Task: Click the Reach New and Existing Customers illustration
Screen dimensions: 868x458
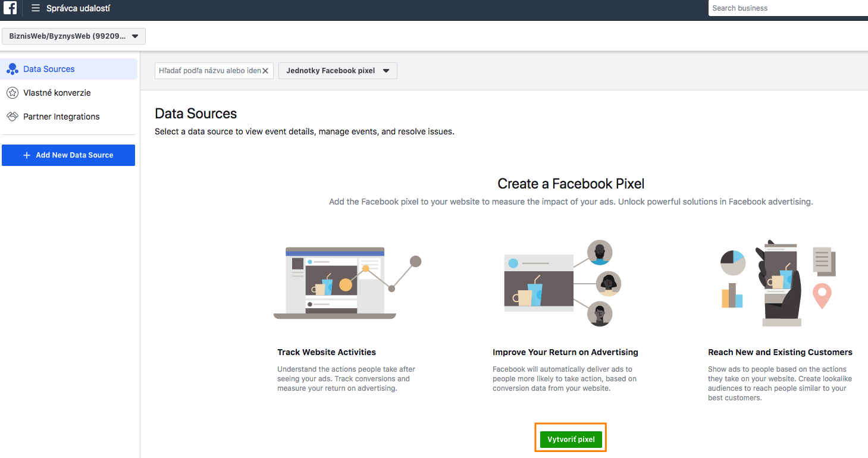Action: click(778, 283)
